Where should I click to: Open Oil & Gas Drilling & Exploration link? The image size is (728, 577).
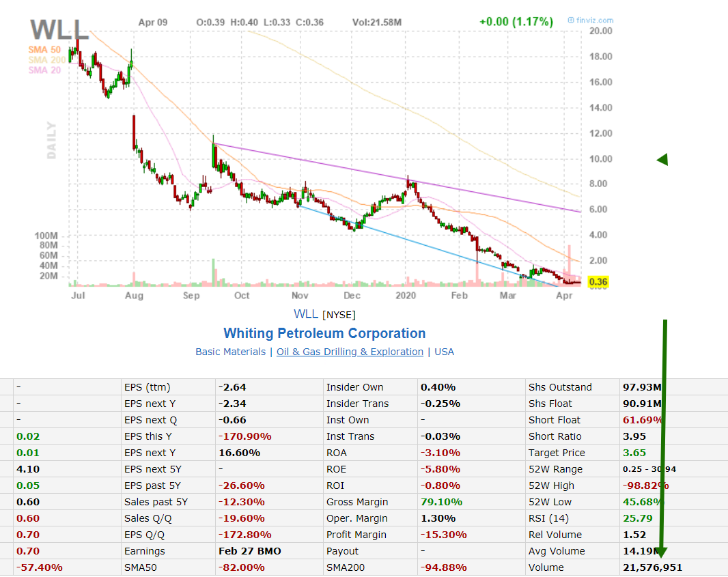tap(350, 352)
